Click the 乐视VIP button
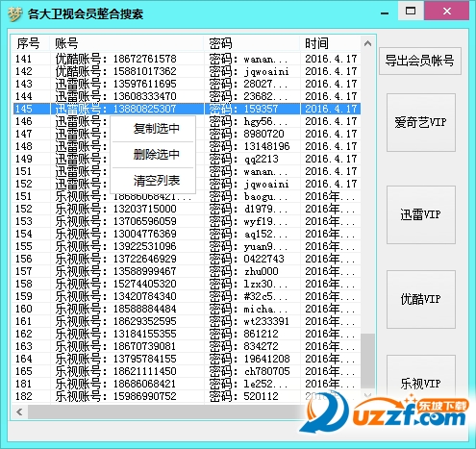 coord(421,383)
